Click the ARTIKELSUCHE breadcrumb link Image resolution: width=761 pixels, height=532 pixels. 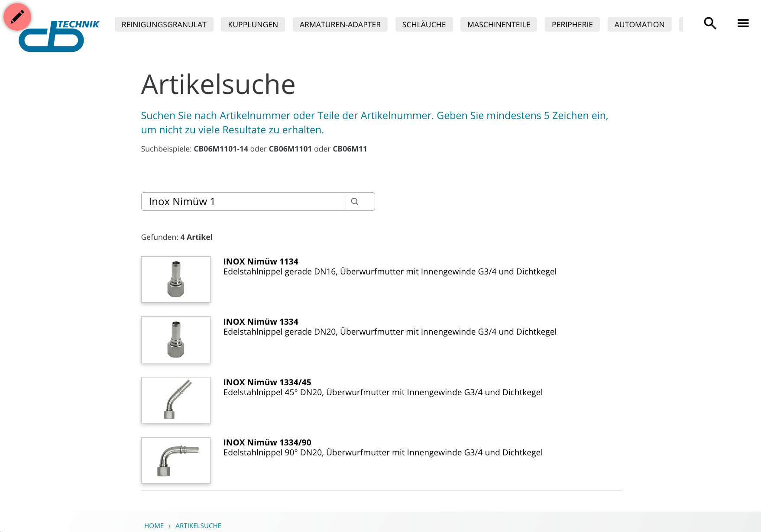(198, 526)
